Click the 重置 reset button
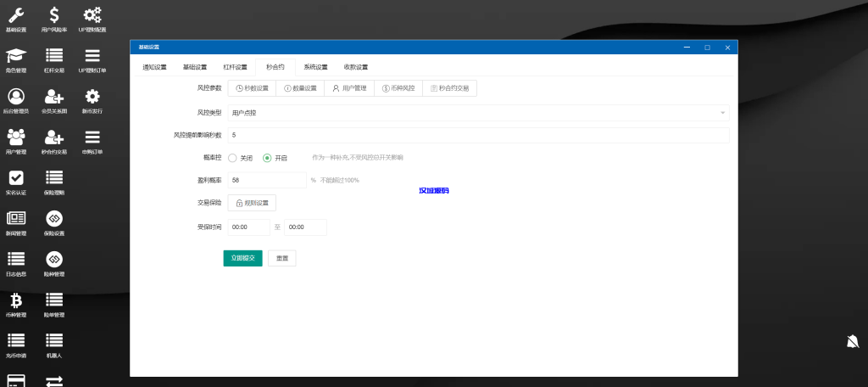The image size is (868, 387). 281,258
